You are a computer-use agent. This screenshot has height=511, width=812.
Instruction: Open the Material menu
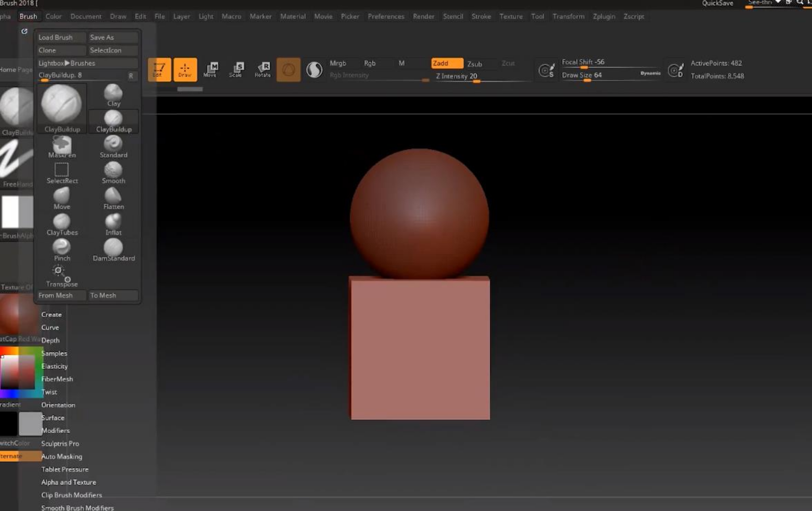click(x=292, y=16)
